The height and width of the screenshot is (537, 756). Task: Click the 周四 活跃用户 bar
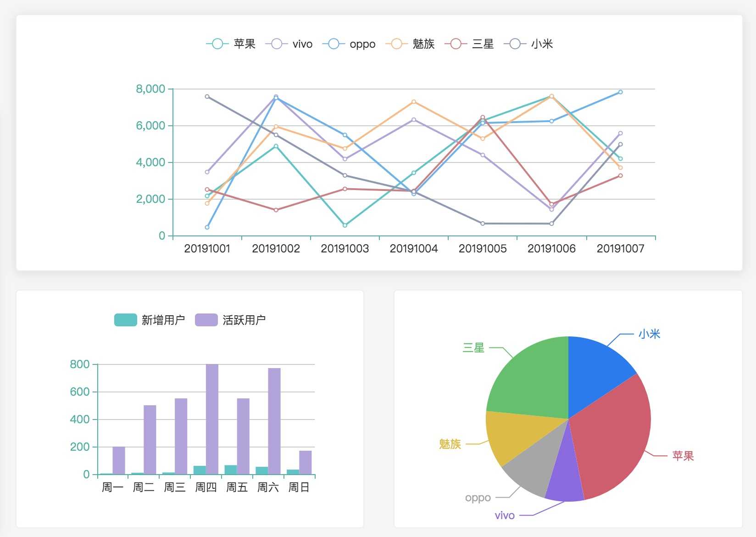[212, 419]
